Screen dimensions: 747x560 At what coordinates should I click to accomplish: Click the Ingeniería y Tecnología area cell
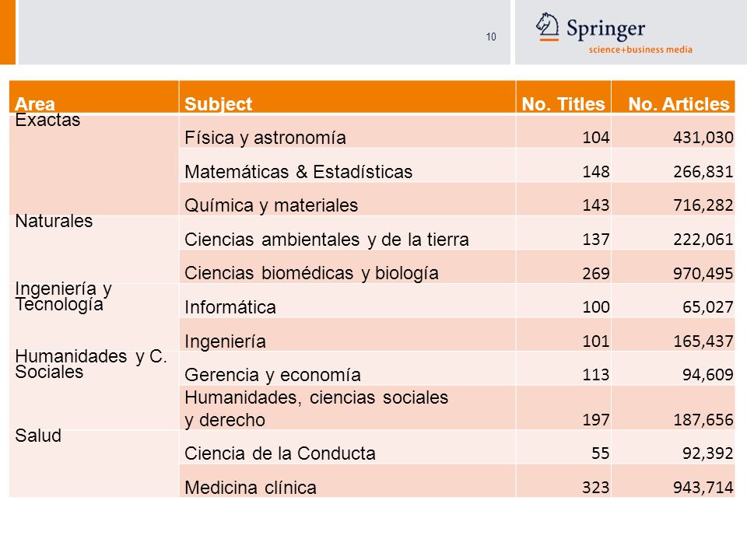pyautogui.click(x=94, y=317)
